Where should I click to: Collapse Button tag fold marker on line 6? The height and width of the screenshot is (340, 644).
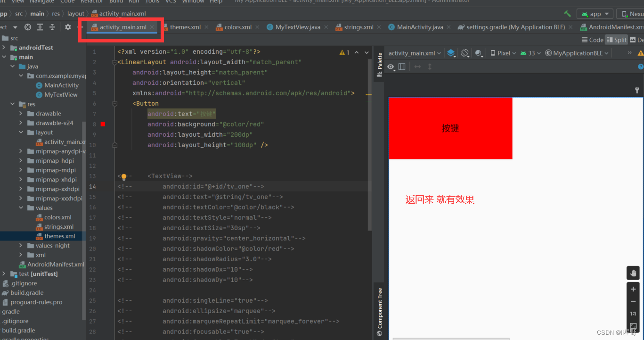coord(115,103)
